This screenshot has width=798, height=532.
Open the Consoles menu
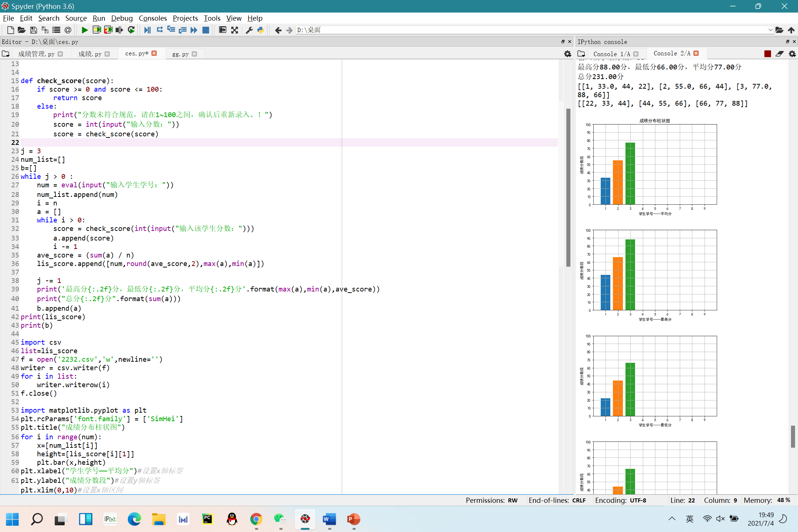[153, 18]
